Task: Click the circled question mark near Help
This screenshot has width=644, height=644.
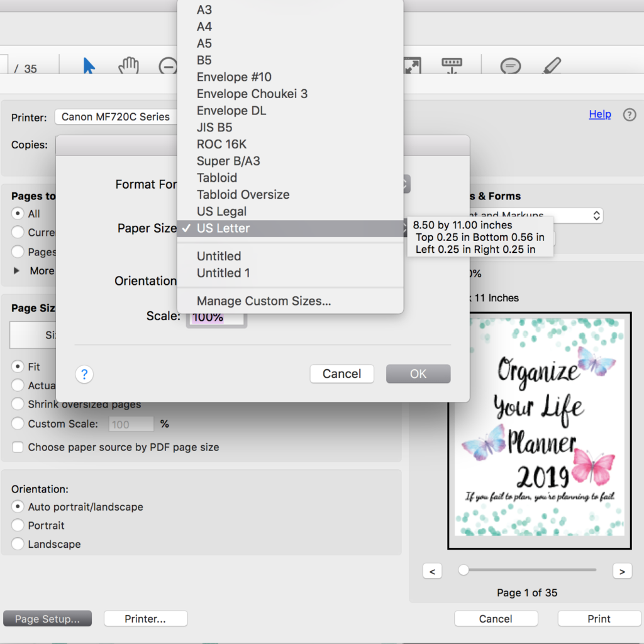Action: coord(630,114)
